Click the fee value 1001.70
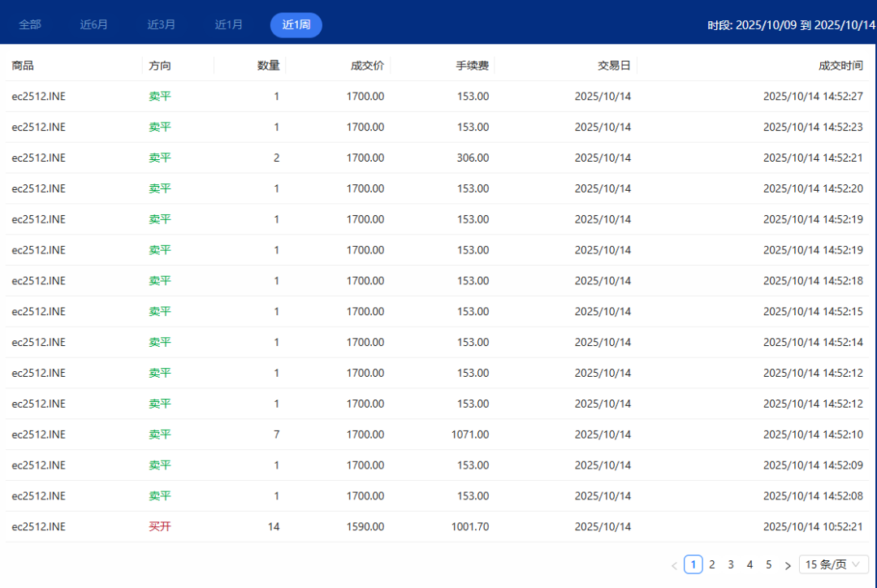877x588 pixels. [470, 527]
